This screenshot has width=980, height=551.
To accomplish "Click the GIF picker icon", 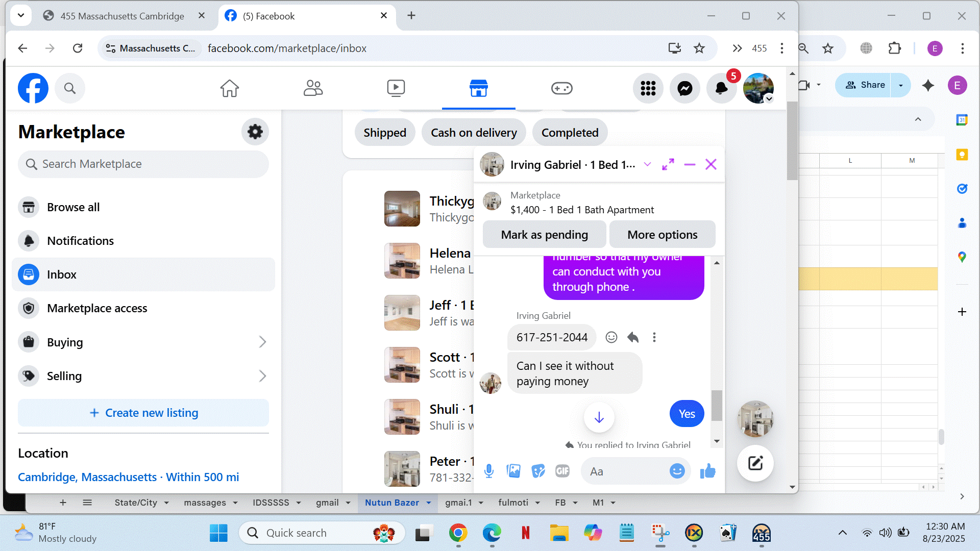I will (562, 471).
